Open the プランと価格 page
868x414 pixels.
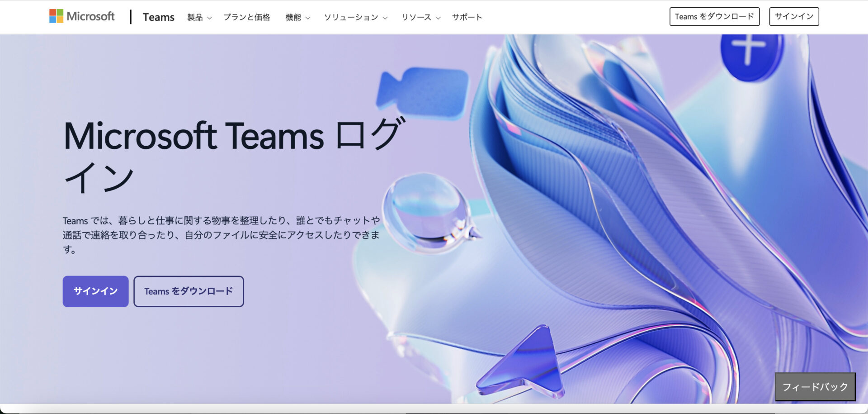[247, 17]
